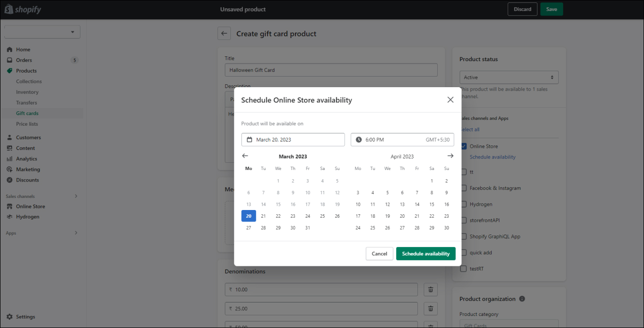Open Gift cards in sidebar
The height and width of the screenshot is (328, 644).
[27, 113]
